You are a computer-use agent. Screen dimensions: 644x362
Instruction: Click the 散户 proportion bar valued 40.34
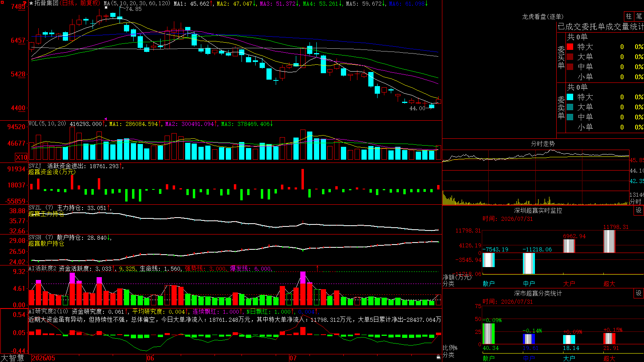[x=489, y=334]
